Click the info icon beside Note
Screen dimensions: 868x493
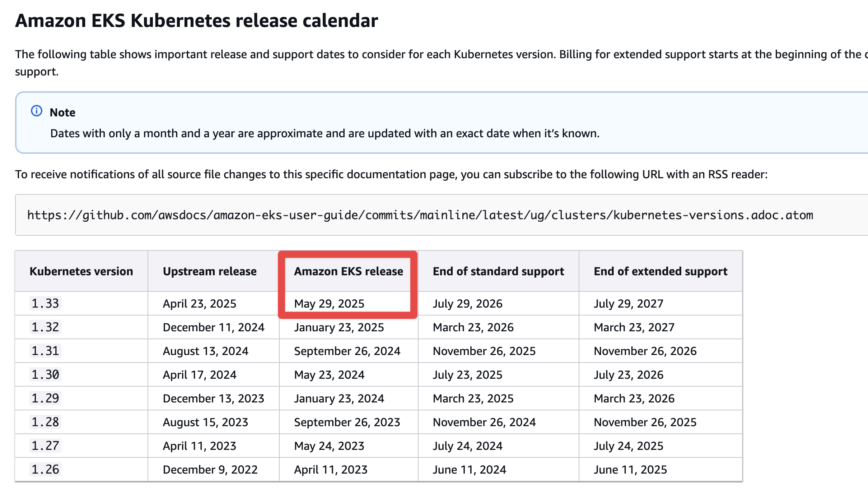click(37, 111)
